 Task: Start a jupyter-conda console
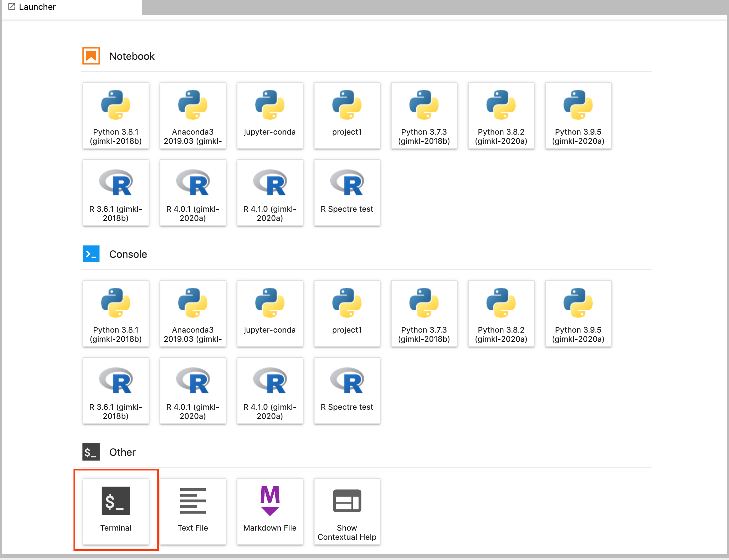[269, 313]
